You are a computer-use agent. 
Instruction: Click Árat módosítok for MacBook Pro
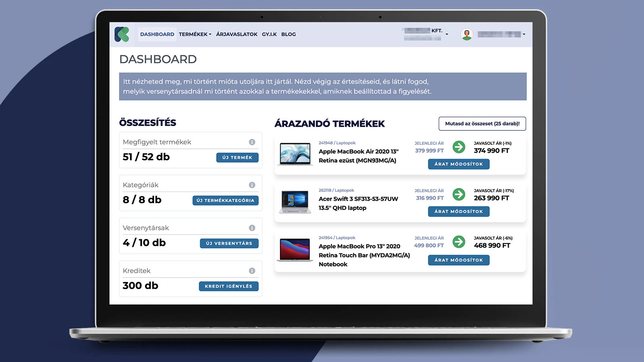459,260
